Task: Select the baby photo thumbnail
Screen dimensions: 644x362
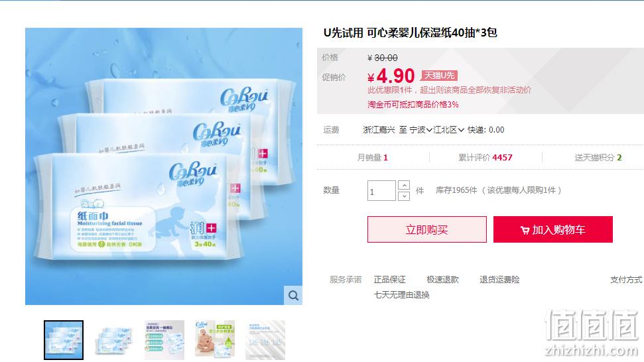Action: 215,340
